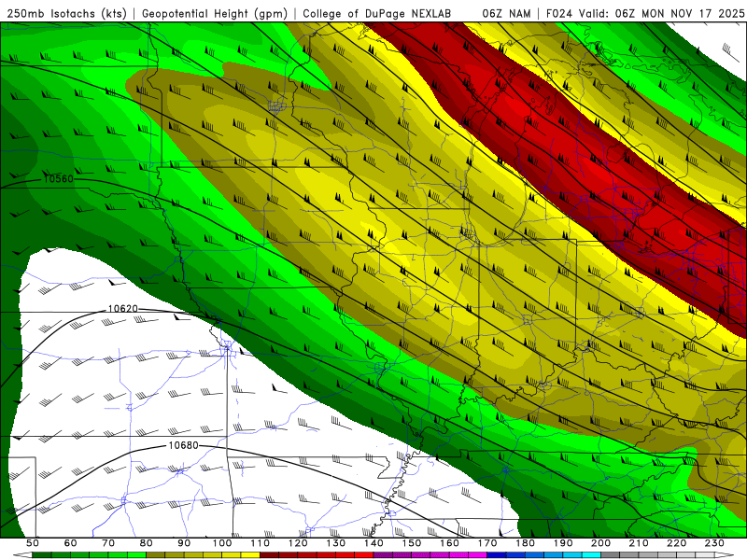Click the 90 value on the color scale
Viewport: 747px width, 560px height.
(184, 543)
